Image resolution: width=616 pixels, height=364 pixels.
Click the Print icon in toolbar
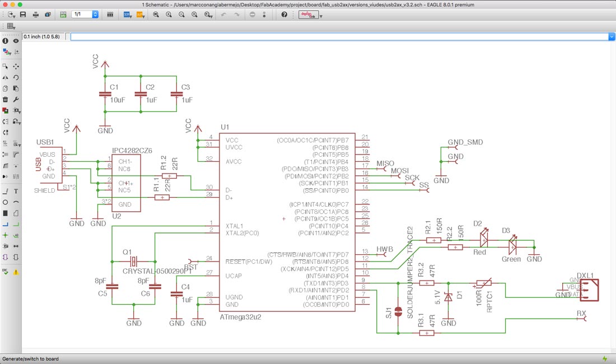pos(36,15)
